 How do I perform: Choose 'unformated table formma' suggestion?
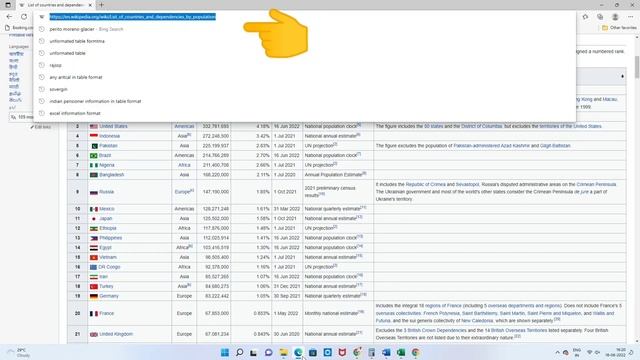point(304,41)
